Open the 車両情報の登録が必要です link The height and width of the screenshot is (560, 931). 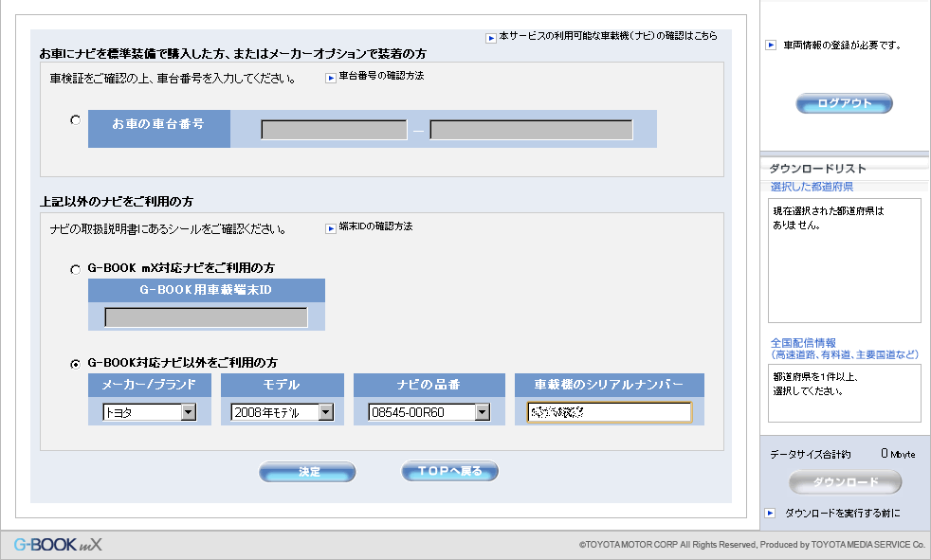[843, 45]
